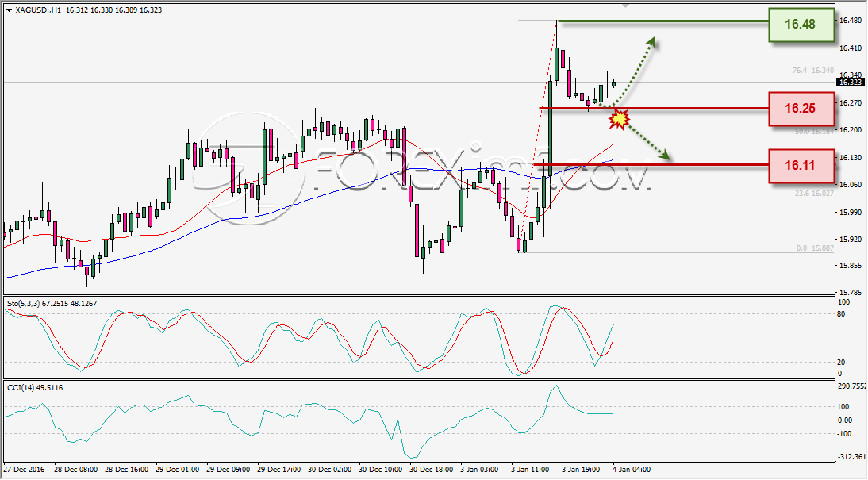Click the 4 Jan 04:00 time marker
This screenshot has width=868, height=480.
pyautogui.click(x=631, y=470)
